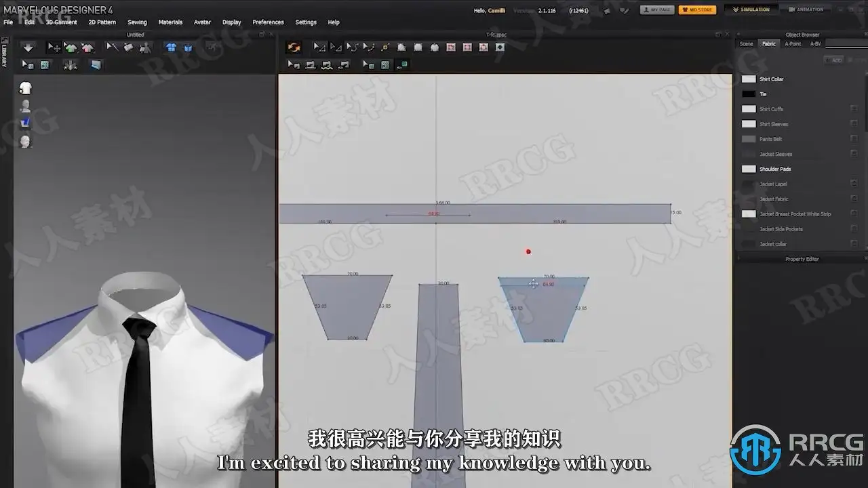Open the Materials menu
This screenshot has width=868, height=488.
pyautogui.click(x=170, y=22)
